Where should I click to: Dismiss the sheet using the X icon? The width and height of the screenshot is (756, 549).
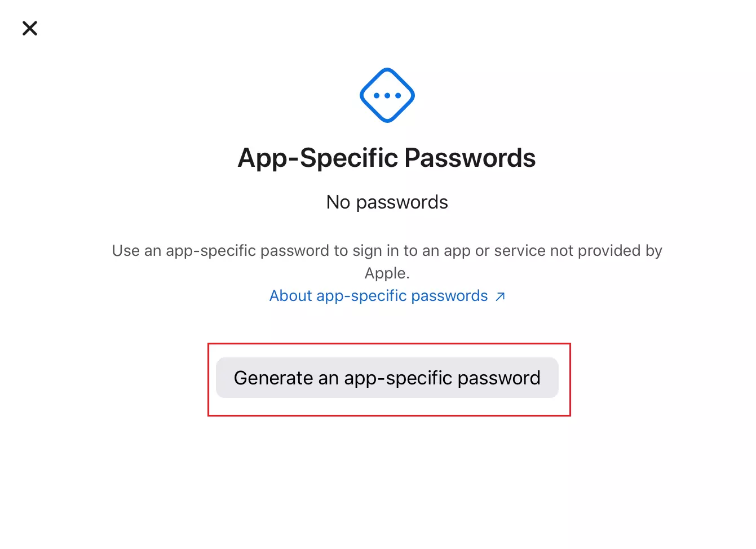(30, 28)
